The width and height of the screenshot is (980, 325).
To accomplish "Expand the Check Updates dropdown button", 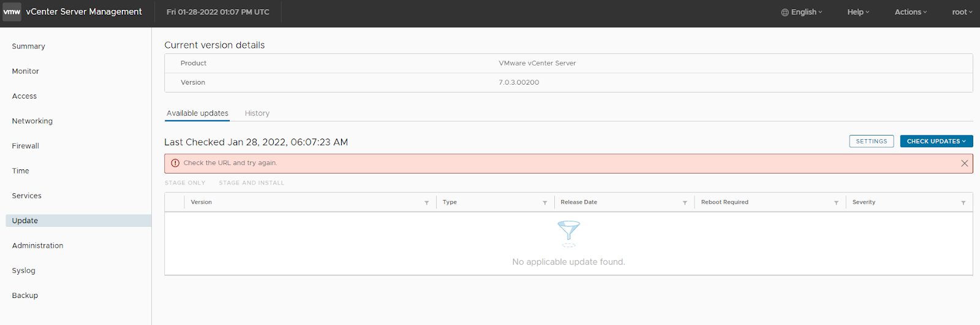I will click(936, 141).
